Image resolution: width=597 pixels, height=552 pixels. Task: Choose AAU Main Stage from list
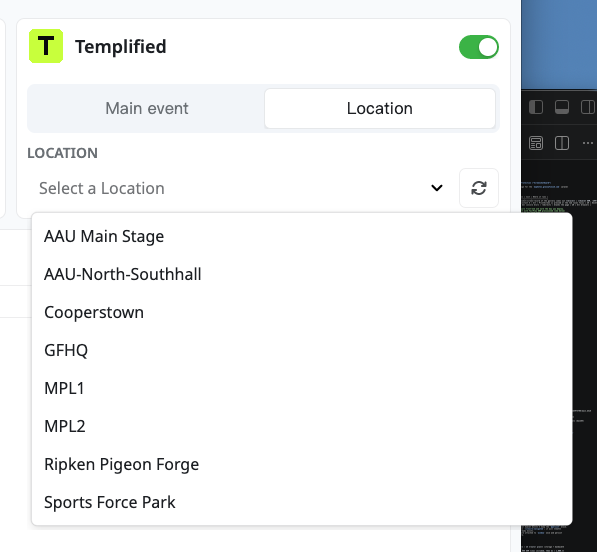pyautogui.click(x=302, y=236)
